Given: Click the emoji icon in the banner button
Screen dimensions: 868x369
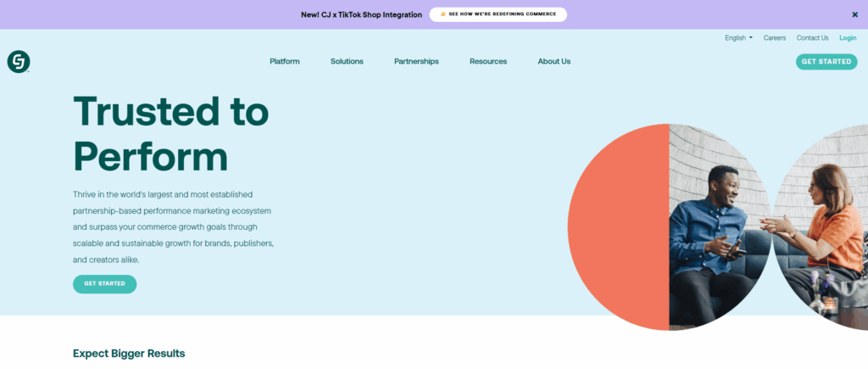Looking at the screenshot, I should pos(442,14).
